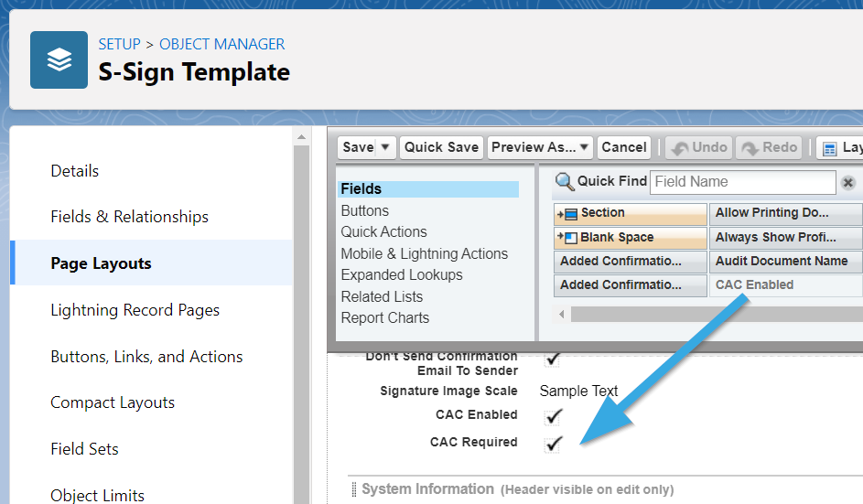Click the Undo arrow icon
Image resolution: width=863 pixels, height=504 pixels.
pyautogui.click(x=680, y=148)
